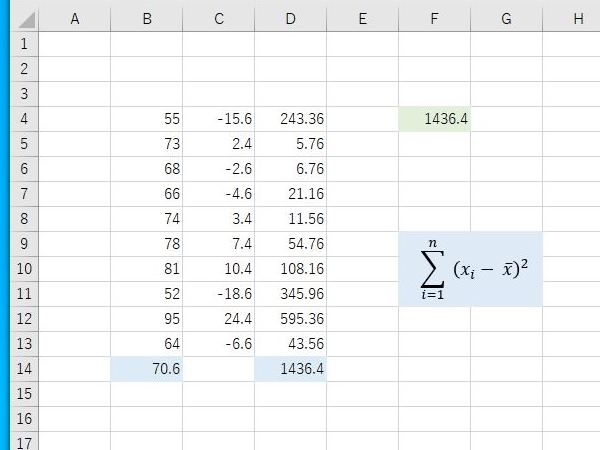Screen dimensions: 600x450
Task: Click green cell showing 1436.4
Action: coord(434,119)
